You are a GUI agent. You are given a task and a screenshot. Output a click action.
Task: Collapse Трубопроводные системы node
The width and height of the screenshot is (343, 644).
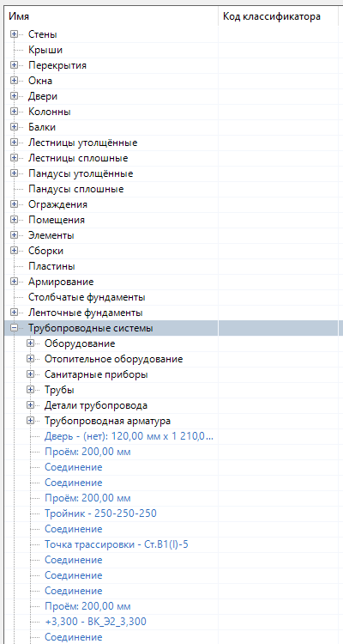tap(15, 328)
